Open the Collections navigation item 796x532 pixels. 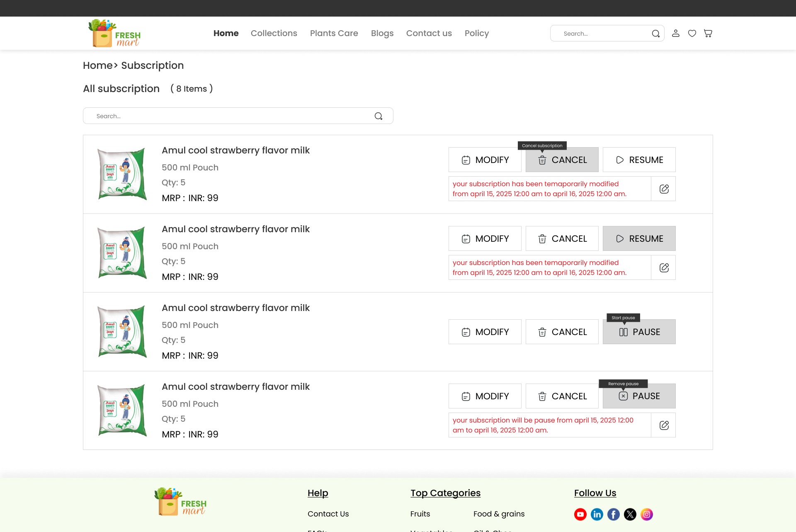coord(274,33)
